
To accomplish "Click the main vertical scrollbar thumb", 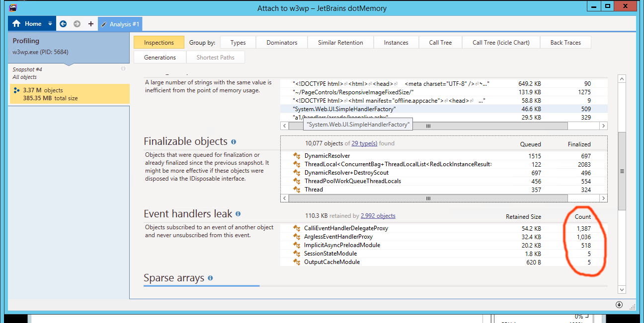I will (x=621, y=171).
